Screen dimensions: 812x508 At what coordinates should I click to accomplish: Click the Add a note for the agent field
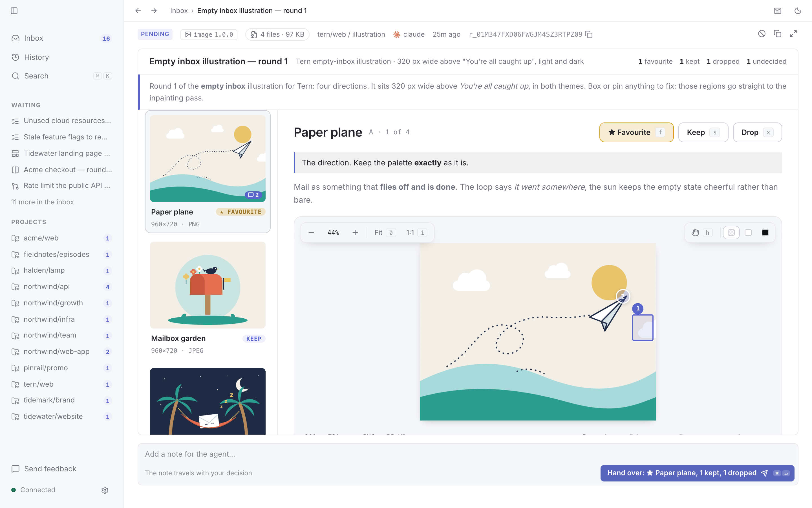click(468, 454)
